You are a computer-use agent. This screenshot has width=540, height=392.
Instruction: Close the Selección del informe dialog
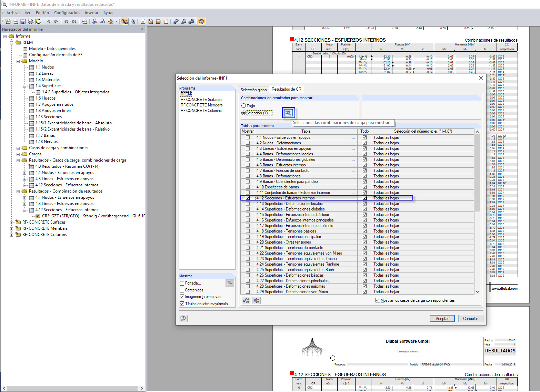point(481,78)
